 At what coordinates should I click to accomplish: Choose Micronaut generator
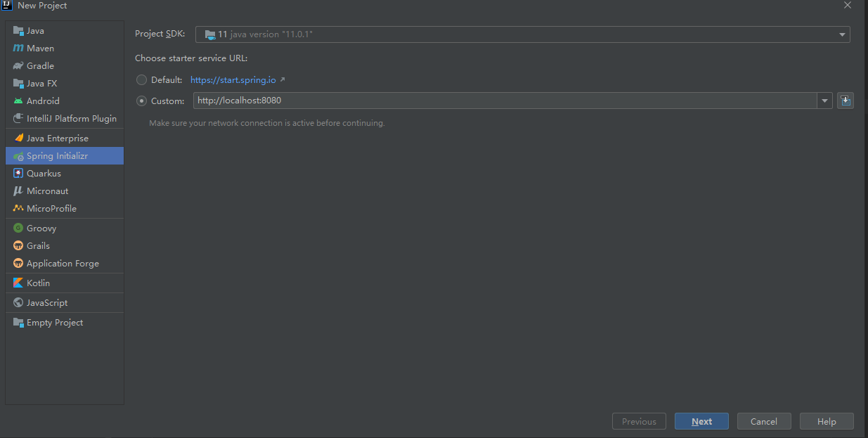point(65,191)
